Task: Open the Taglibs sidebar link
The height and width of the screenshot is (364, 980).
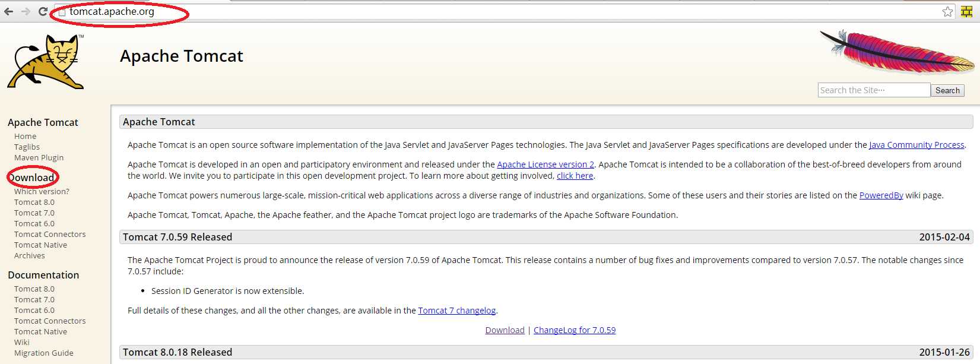Action: (x=27, y=147)
